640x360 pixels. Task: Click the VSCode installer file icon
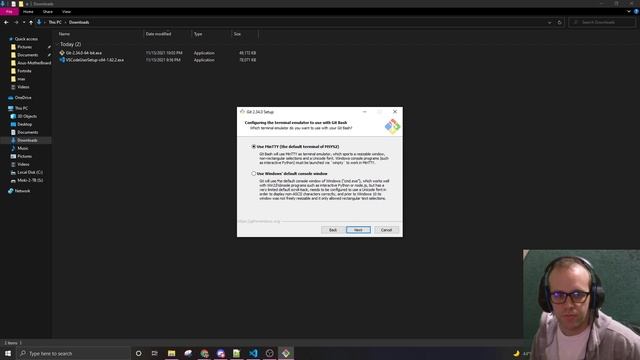[x=62, y=60]
